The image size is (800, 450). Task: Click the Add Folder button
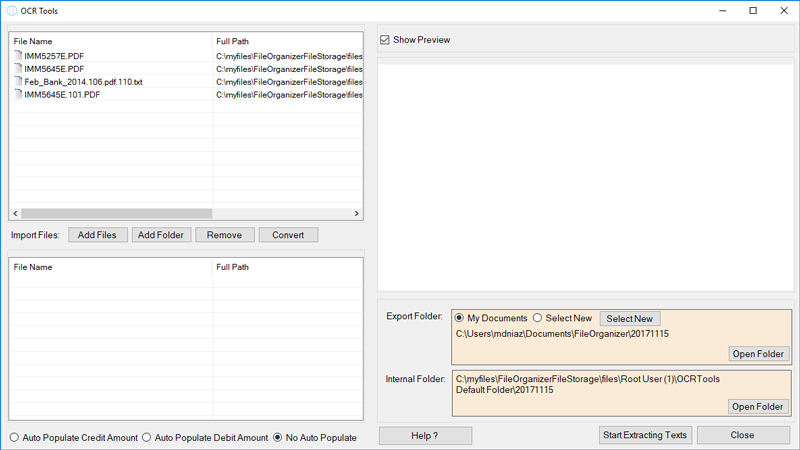coord(161,235)
